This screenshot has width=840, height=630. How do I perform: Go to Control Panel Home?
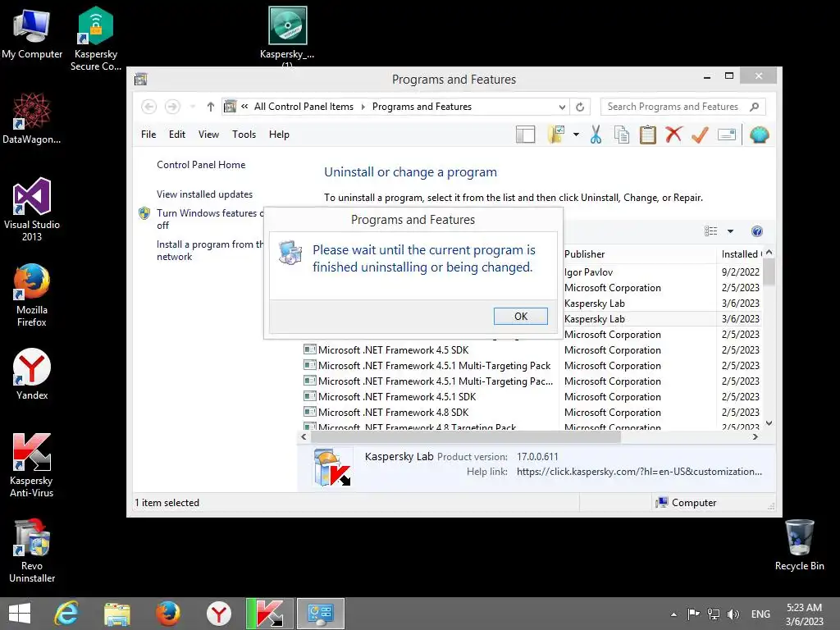(x=201, y=165)
